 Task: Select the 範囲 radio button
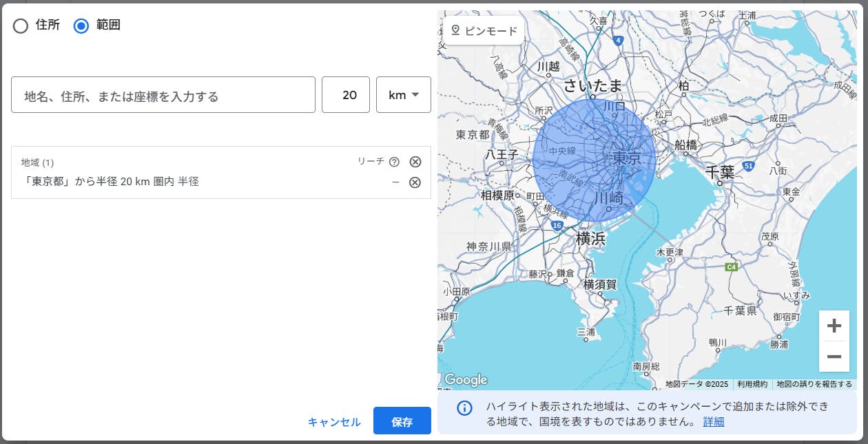tap(81, 26)
